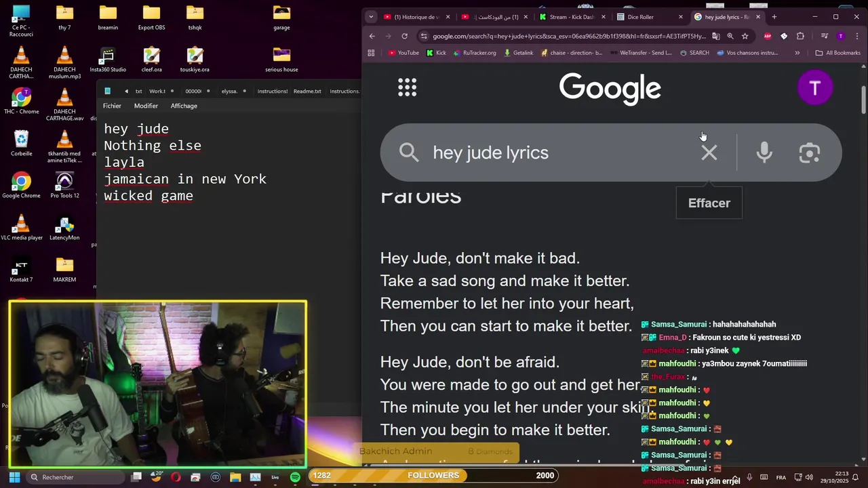
Task: Open a new Chrome tab
Action: (x=774, y=17)
